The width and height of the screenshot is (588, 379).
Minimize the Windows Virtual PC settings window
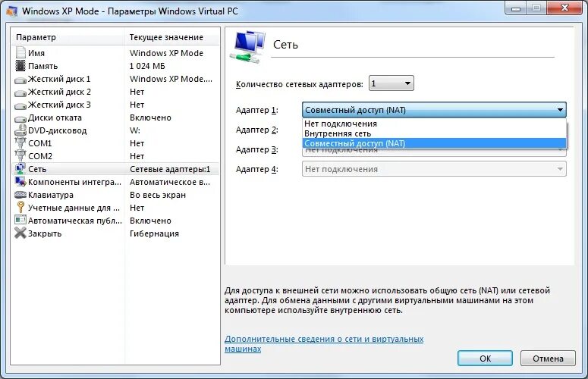click(516, 8)
